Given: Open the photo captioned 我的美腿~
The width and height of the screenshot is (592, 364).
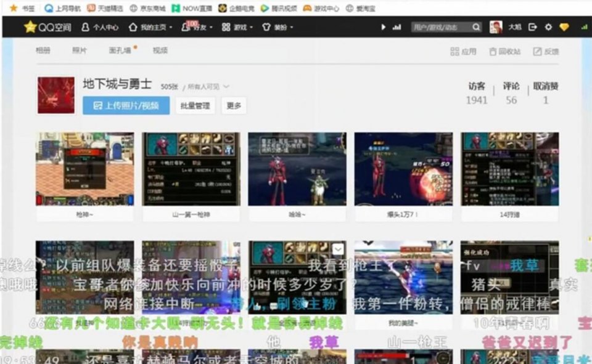Looking at the screenshot, I should point(403,277).
